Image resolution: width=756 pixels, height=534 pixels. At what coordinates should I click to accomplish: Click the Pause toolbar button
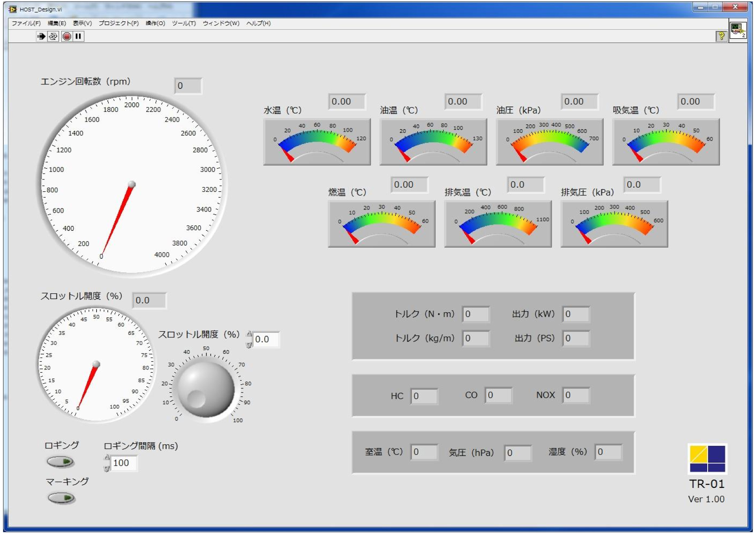[x=78, y=37]
